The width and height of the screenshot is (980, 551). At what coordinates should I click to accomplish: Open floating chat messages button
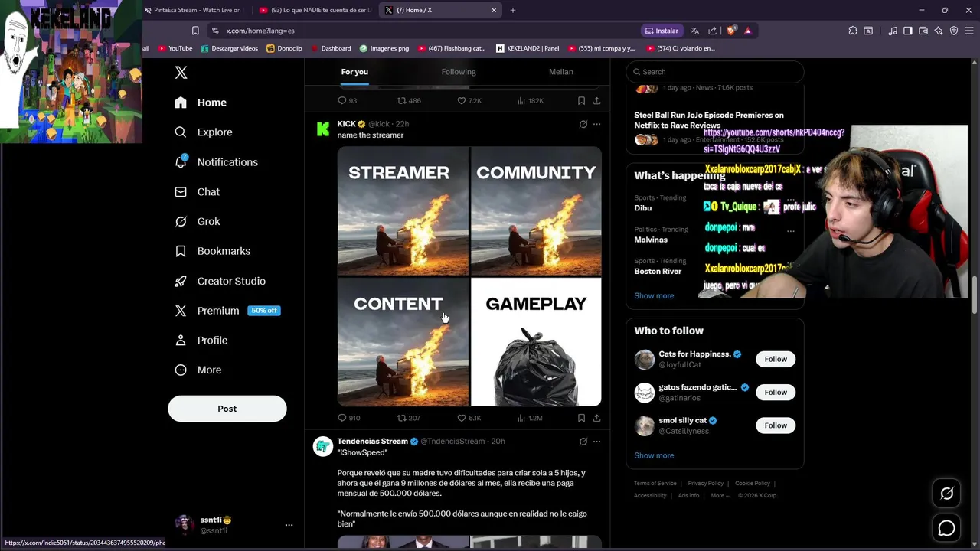(947, 528)
